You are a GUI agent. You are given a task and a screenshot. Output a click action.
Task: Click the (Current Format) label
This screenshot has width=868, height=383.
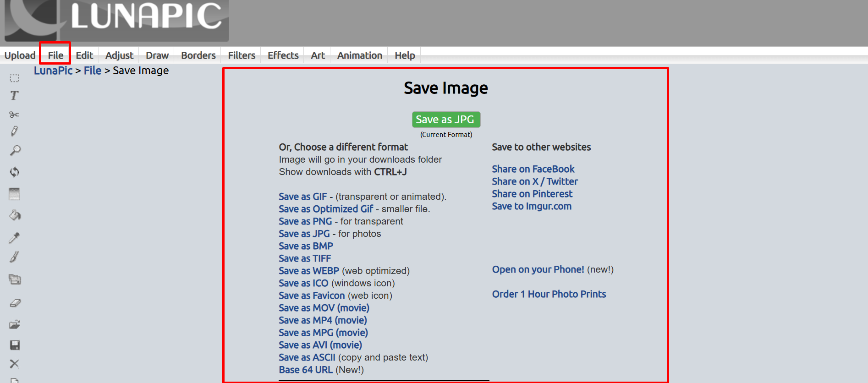pos(446,135)
